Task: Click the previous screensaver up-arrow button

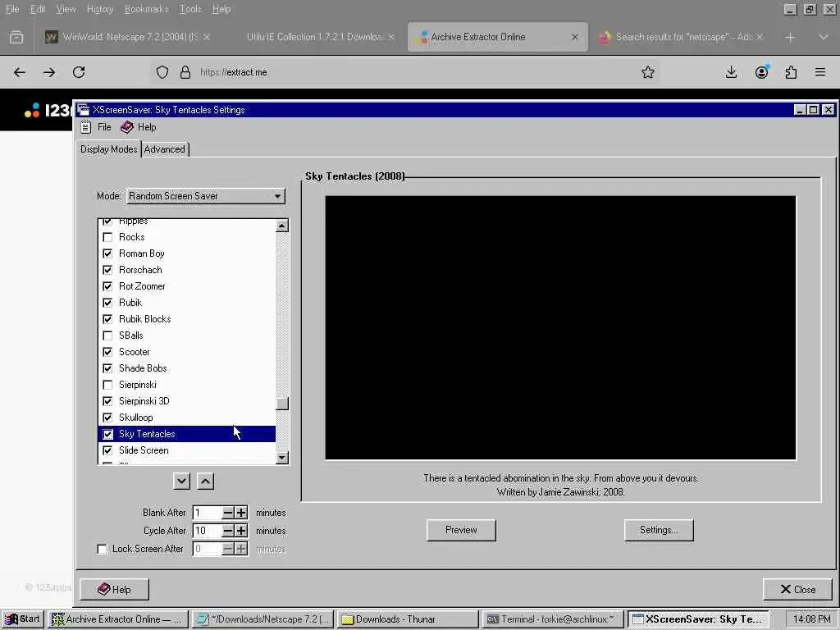Action: (206, 481)
